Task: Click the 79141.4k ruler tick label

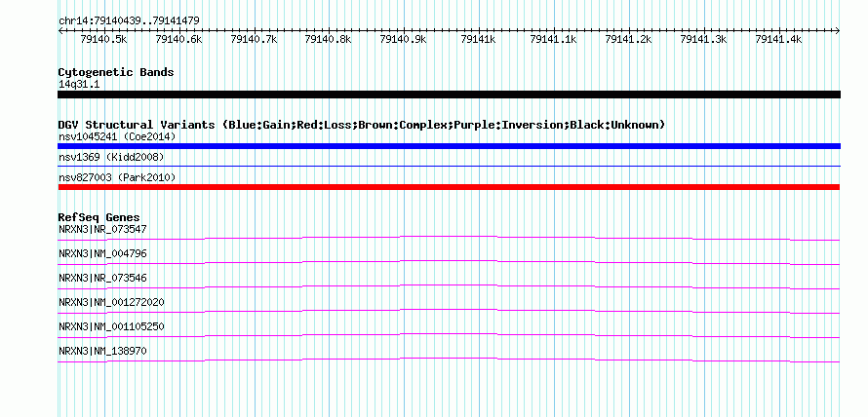Action: (x=778, y=39)
